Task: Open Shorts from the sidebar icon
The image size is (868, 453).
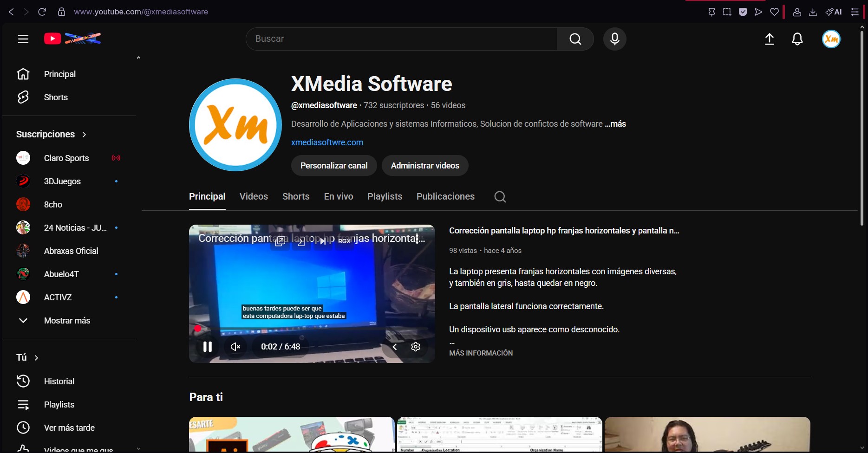Action: (x=23, y=97)
